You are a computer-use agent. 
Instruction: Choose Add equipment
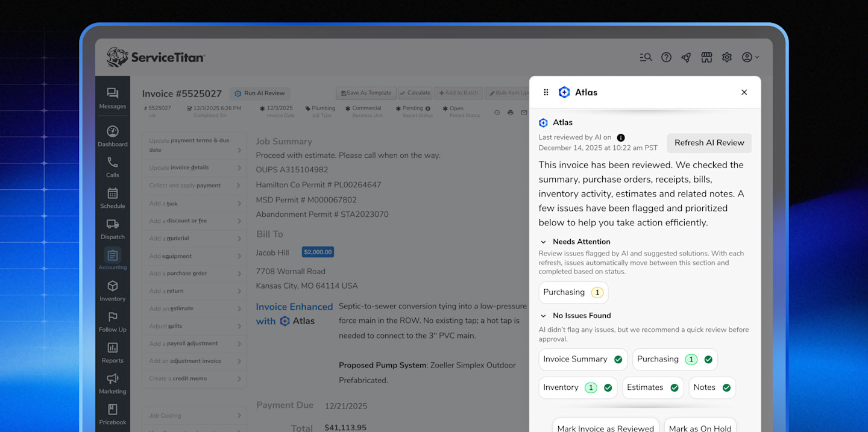(194, 256)
